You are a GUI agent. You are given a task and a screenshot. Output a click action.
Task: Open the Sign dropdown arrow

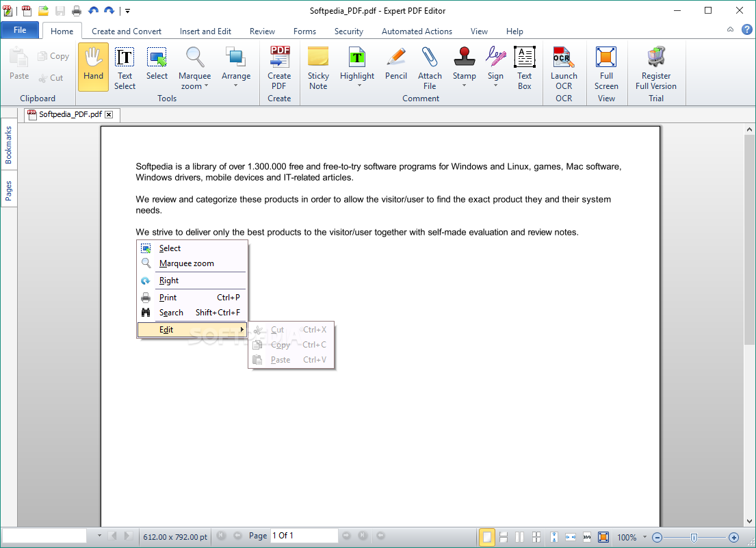[495, 86]
